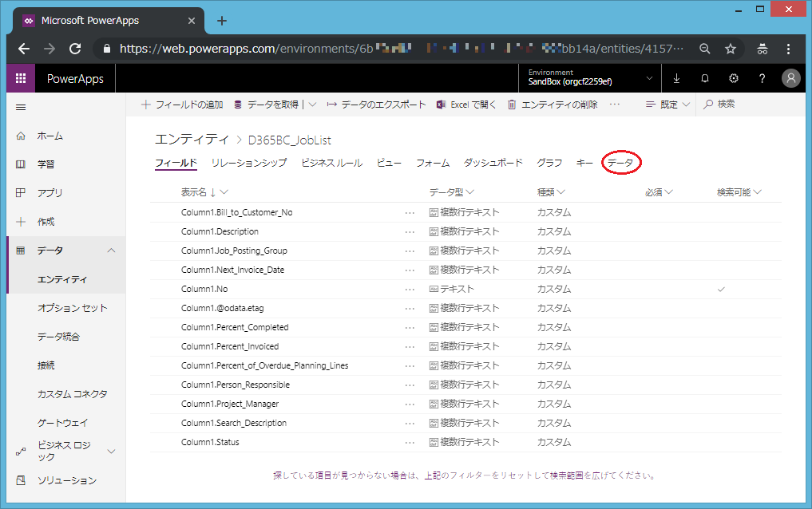Screen dimensions: 812x509
Task: Open the incognito indicator icon
Action: 762,49
